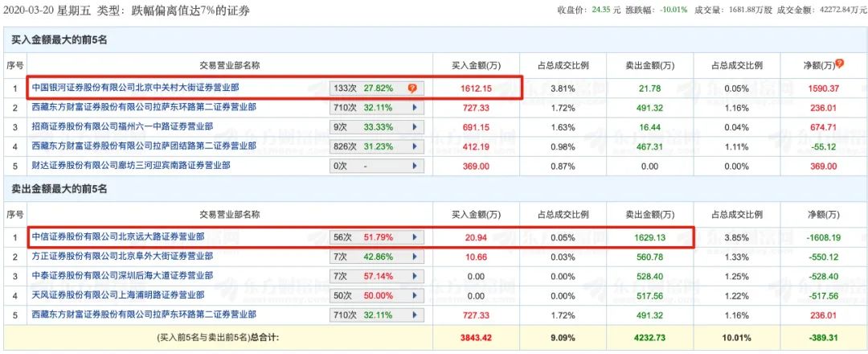Image resolution: width=868 pixels, height=354 pixels.
Task: Expand the 50次 50.00% details arrow
Action: [415, 295]
